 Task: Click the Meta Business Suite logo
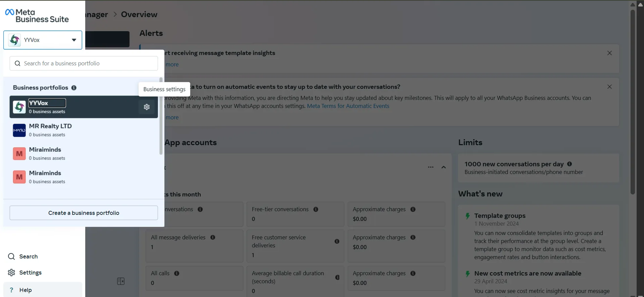37,16
